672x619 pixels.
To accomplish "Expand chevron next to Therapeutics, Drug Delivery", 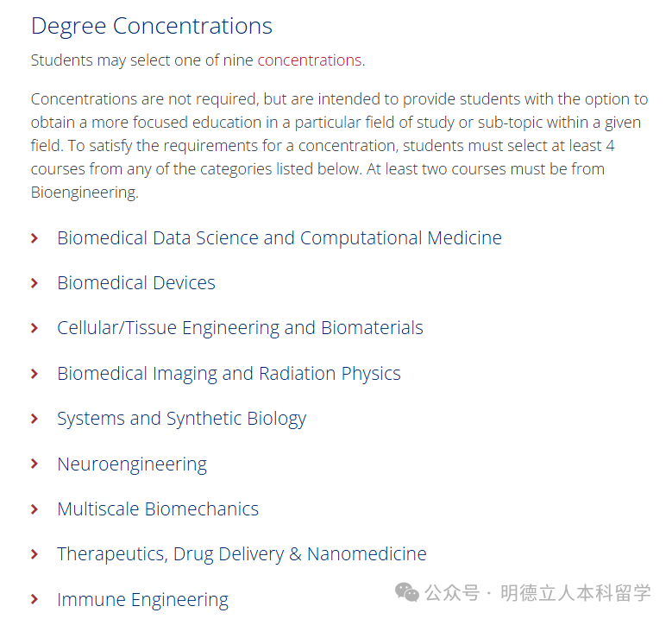I will [x=35, y=554].
